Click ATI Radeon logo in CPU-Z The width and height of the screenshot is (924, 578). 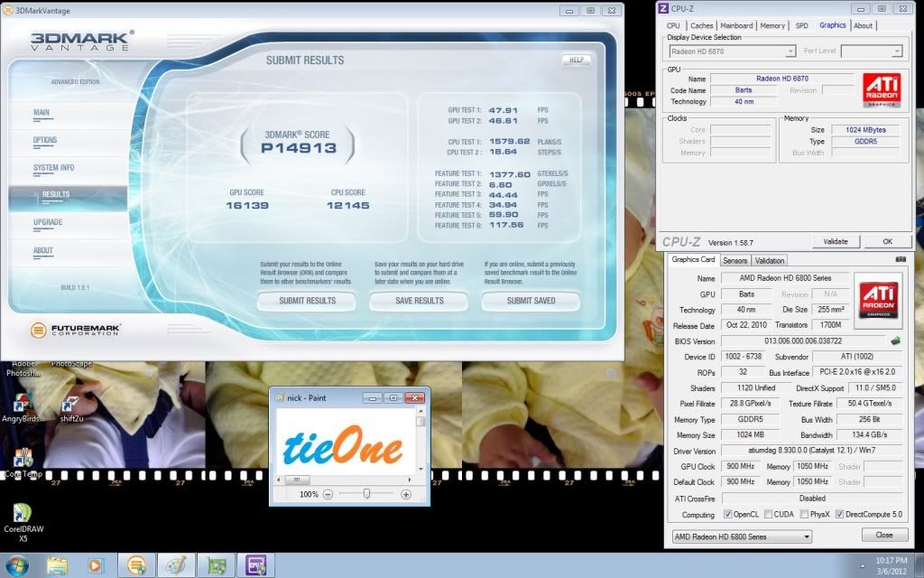[882, 90]
